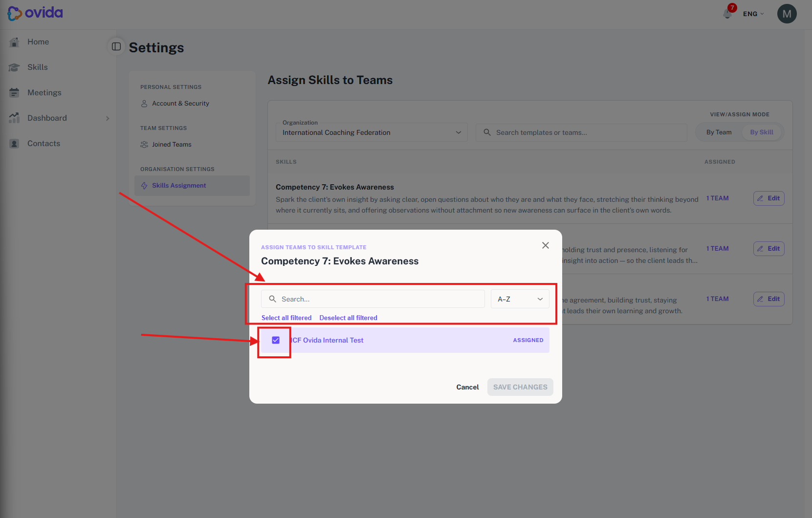Open Dashboard in sidebar
The image size is (812, 518).
(x=47, y=118)
